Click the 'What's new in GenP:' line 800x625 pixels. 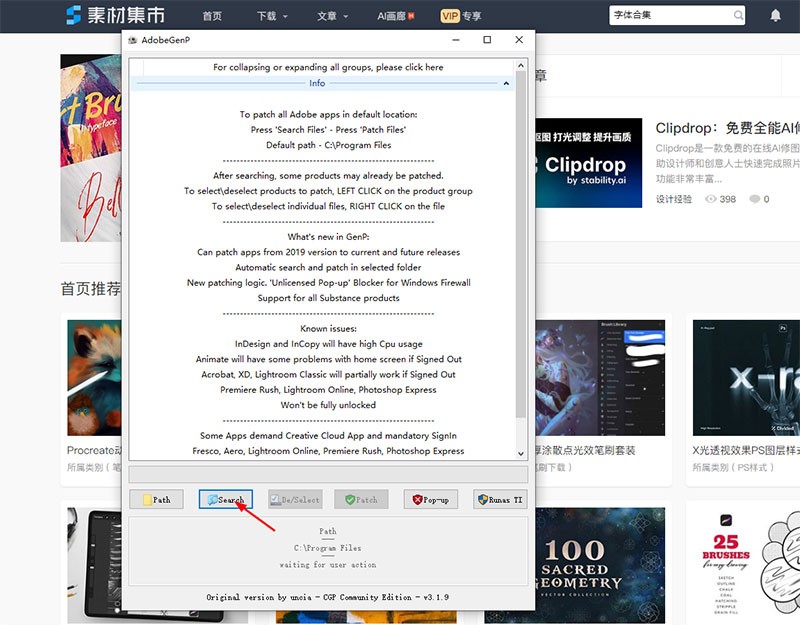tap(329, 237)
